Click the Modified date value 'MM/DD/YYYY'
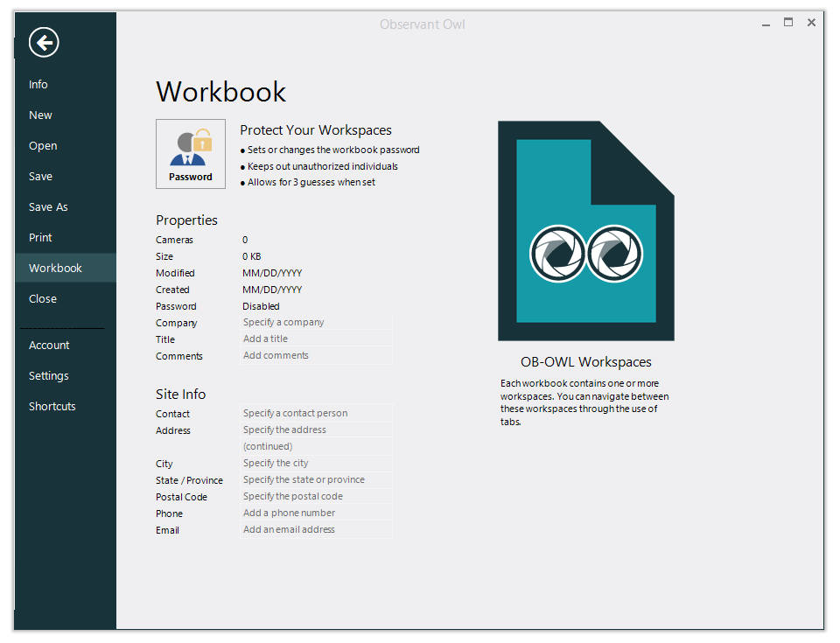 [x=272, y=273]
